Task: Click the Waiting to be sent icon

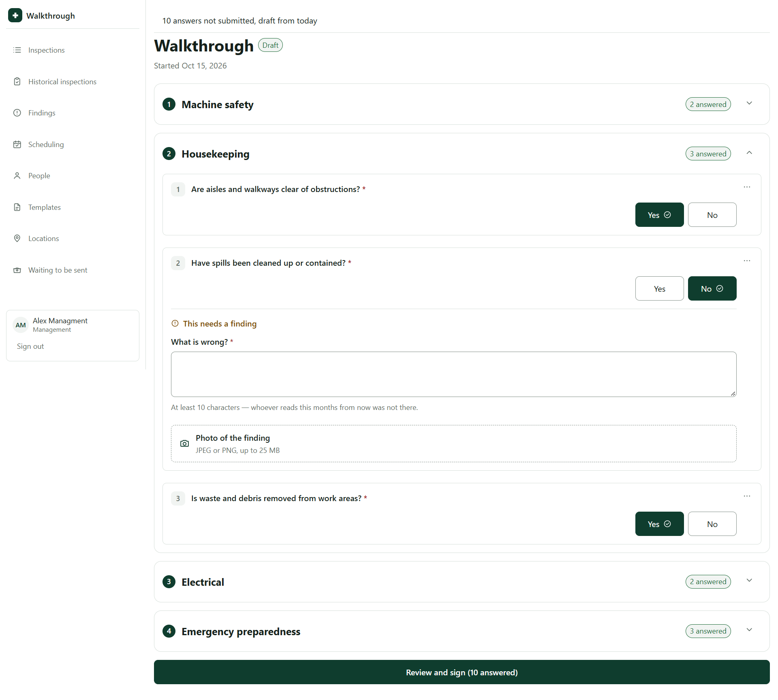Action: [x=17, y=270]
